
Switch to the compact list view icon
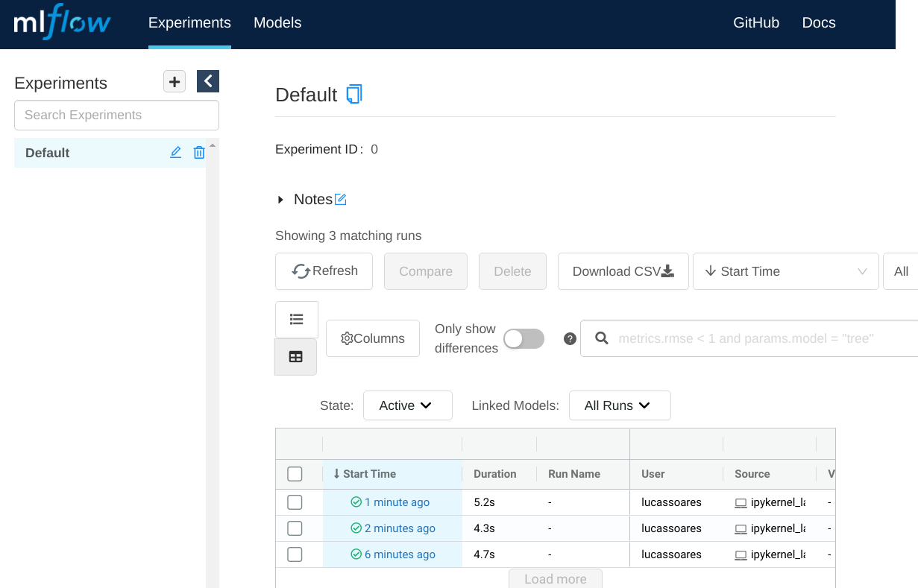click(296, 320)
